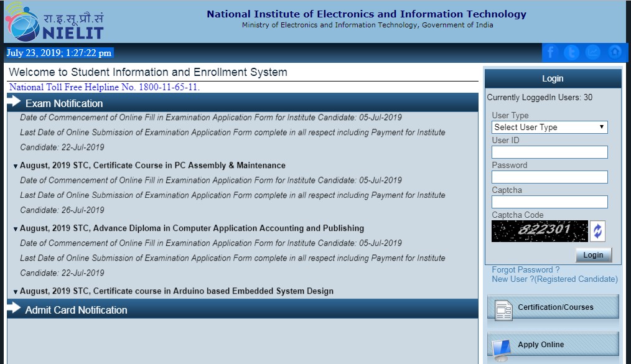Click the Certification/Courses document icon

[503, 310]
